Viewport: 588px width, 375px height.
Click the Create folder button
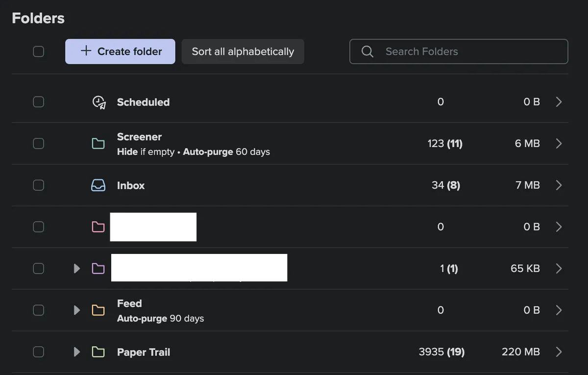tap(120, 51)
